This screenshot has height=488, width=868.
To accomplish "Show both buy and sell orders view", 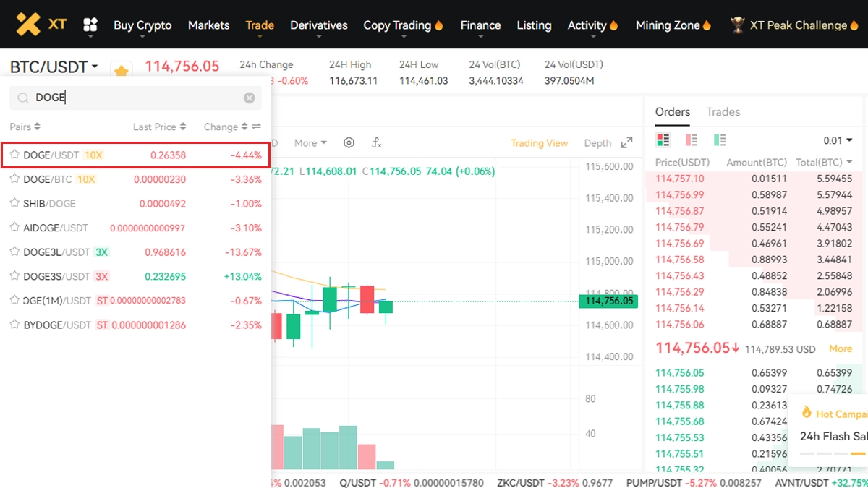I will pyautogui.click(x=662, y=140).
